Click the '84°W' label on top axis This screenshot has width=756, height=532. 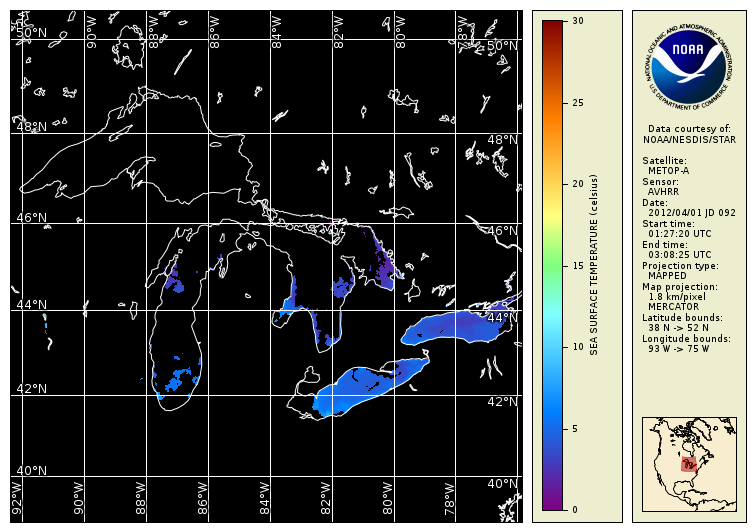pos(277,32)
